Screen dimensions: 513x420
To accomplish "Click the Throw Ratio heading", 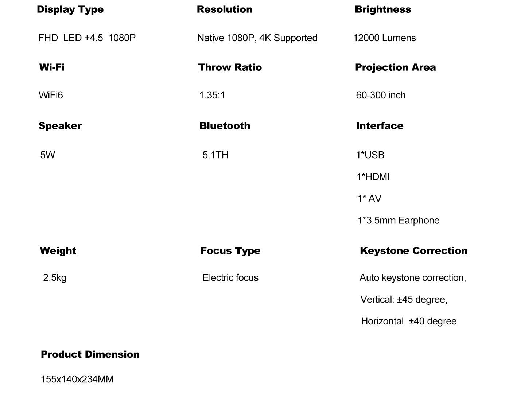I will [x=230, y=67].
